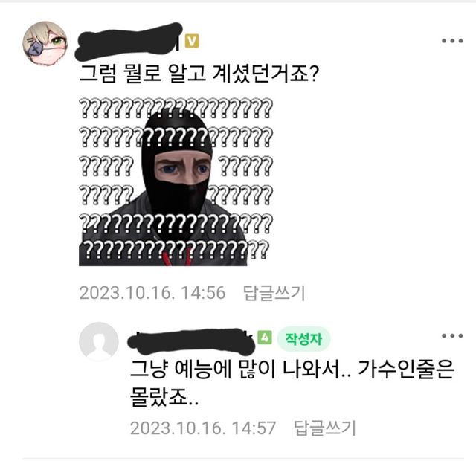Open the anime eyepatch profile avatar
The image size is (476, 461).
(x=45, y=44)
